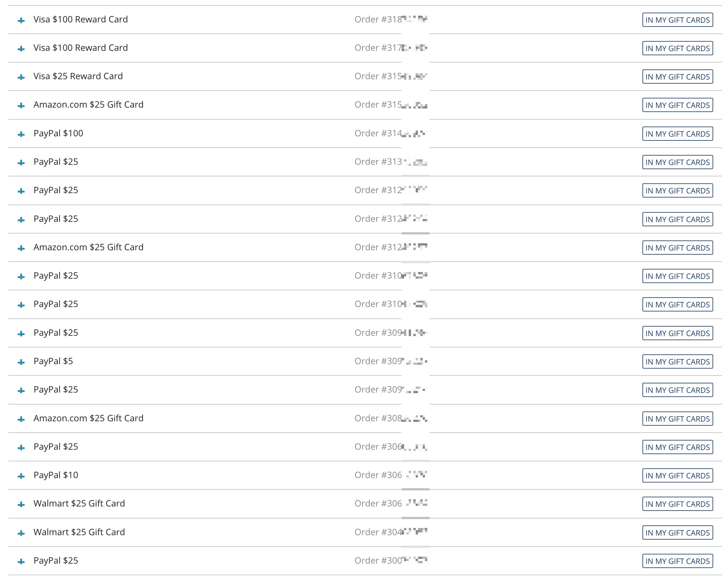Click the plus icon for order #318 Visa card
Image resolution: width=728 pixels, height=580 pixels.
[21, 21]
